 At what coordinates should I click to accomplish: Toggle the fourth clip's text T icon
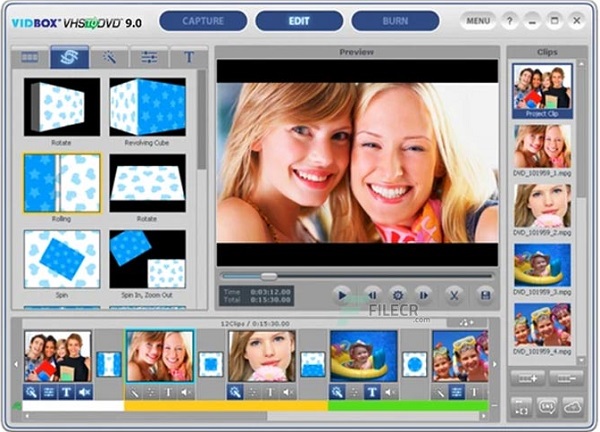coord(372,392)
